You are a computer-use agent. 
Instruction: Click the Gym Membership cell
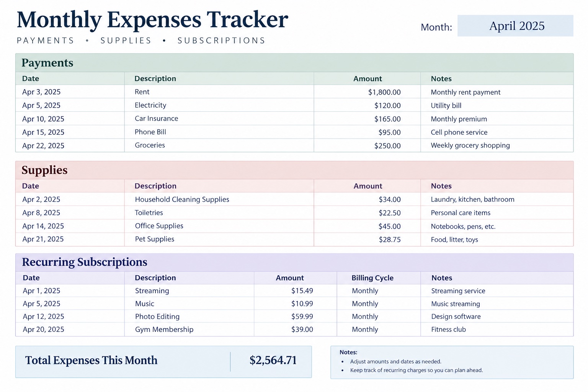(x=189, y=329)
